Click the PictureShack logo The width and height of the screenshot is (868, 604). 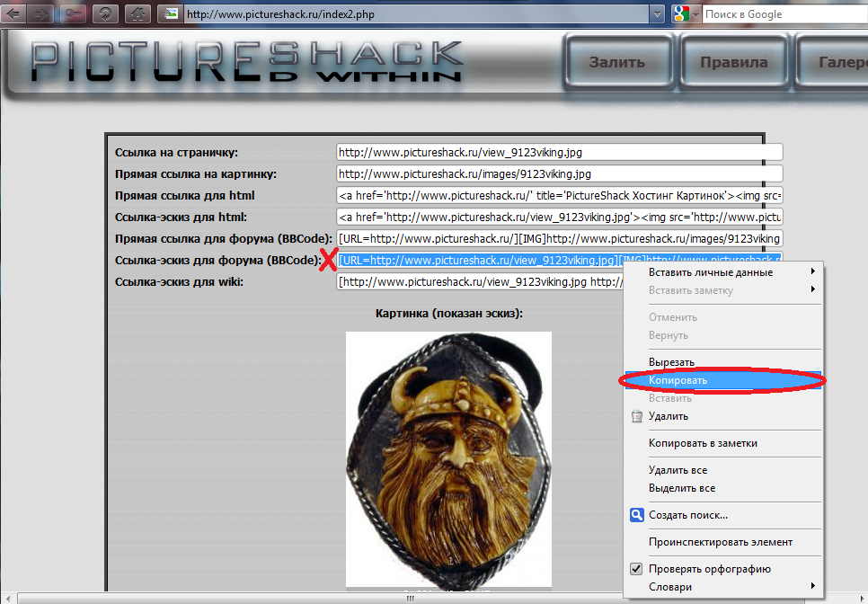click(x=247, y=61)
